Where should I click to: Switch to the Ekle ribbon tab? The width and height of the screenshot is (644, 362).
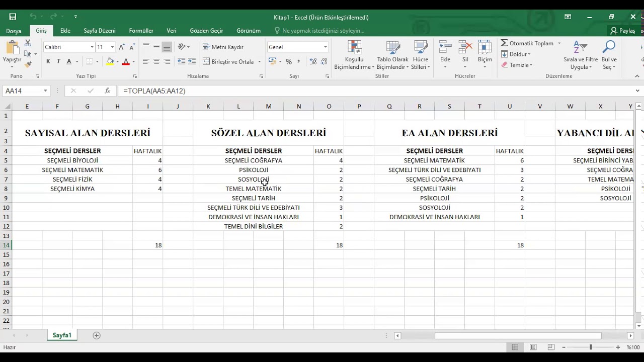pyautogui.click(x=65, y=31)
